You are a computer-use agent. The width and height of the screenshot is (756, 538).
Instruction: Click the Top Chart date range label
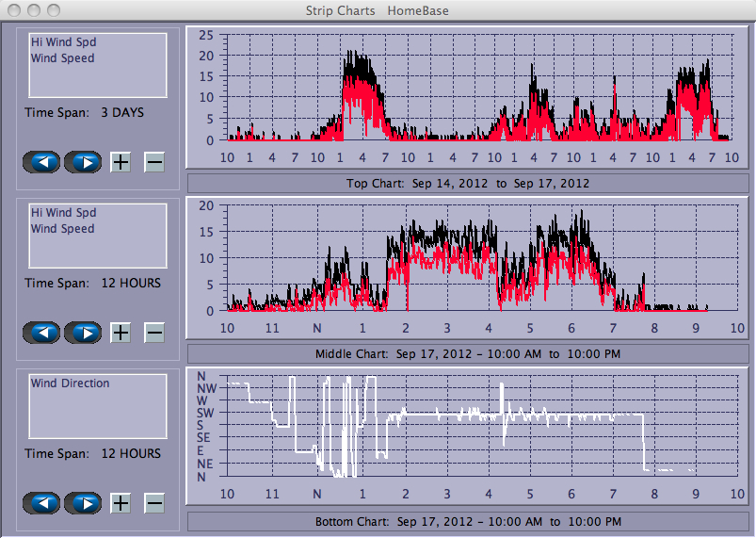click(468, 183)
